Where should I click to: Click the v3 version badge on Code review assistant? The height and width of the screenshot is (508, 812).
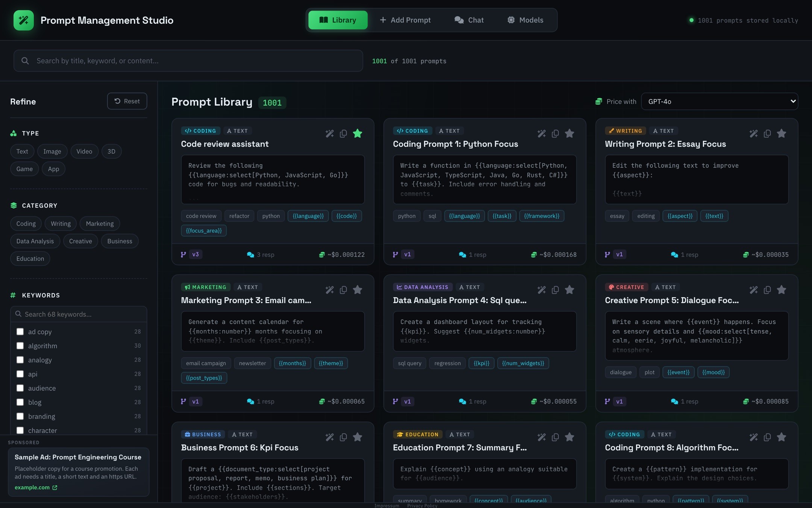195,254
